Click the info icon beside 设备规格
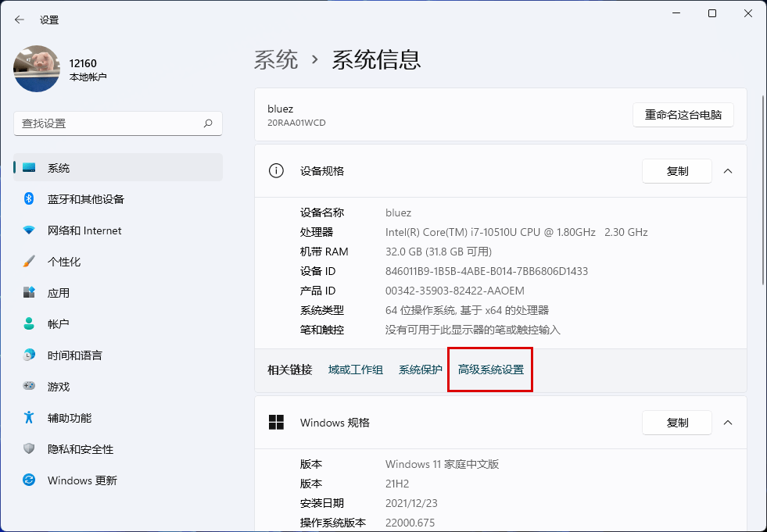The image size is (767, 532). (x=276, y=170)
